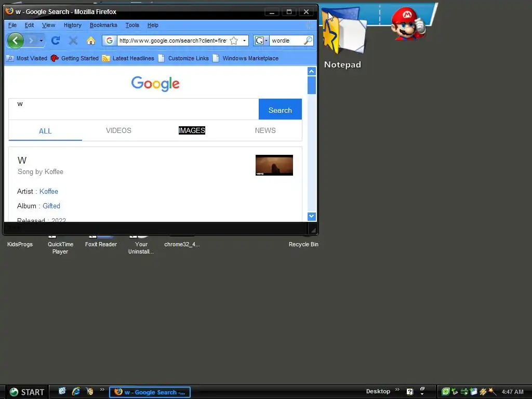Viewport: 532px width, 399px height.
Task: Open the back/forward history dropdown arrow
Action: 42,41
